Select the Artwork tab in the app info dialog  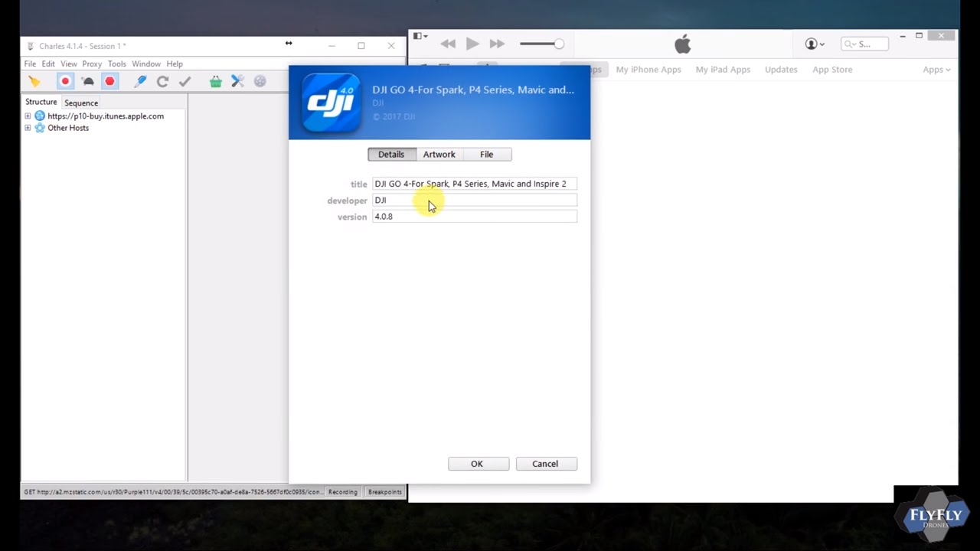(x=439, y=155)
